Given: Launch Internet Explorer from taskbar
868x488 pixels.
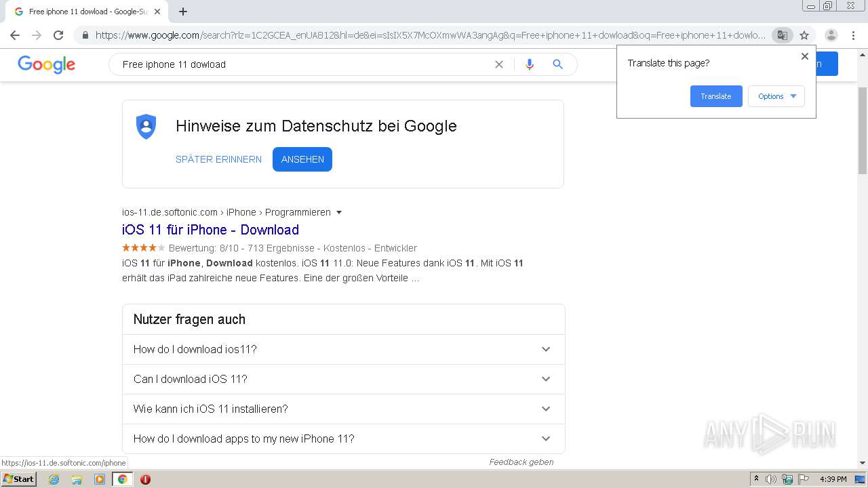Looking at the screenshot, I should pyautogui.click(x=54, y=479).
